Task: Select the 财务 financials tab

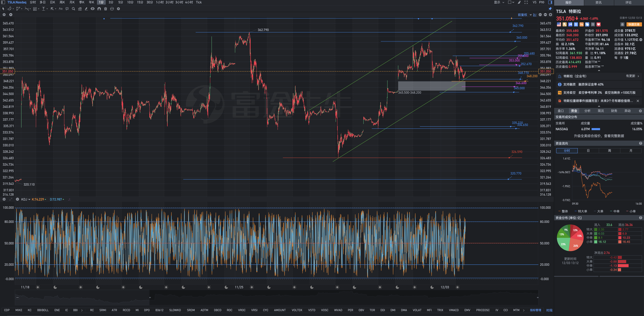Action: pos(614,111)
